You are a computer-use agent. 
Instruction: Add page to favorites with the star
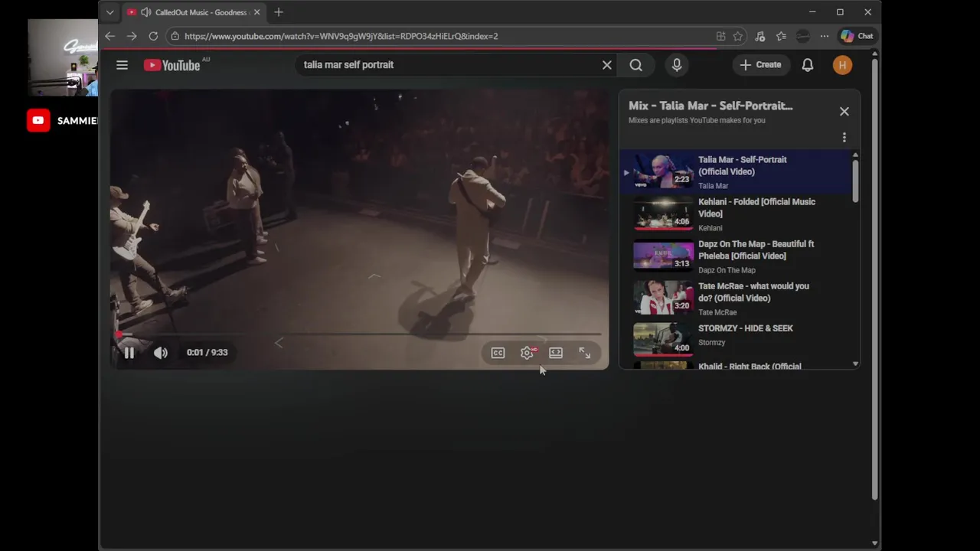tap(737, 36)
